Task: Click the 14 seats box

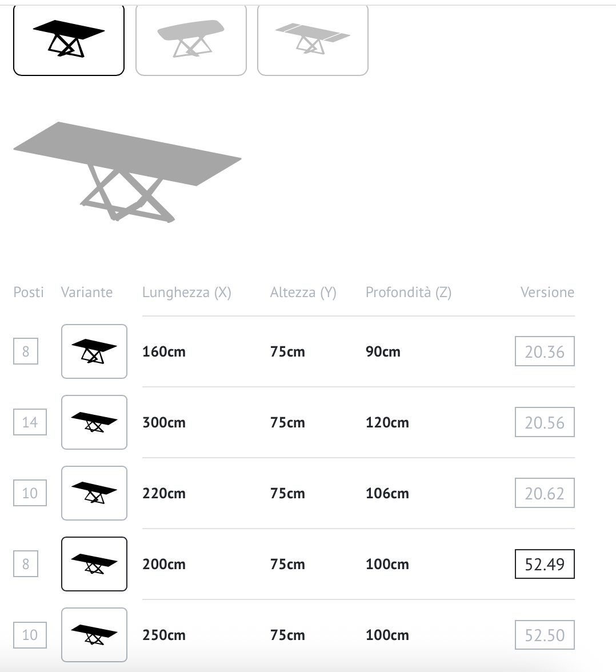Action: 30,422
